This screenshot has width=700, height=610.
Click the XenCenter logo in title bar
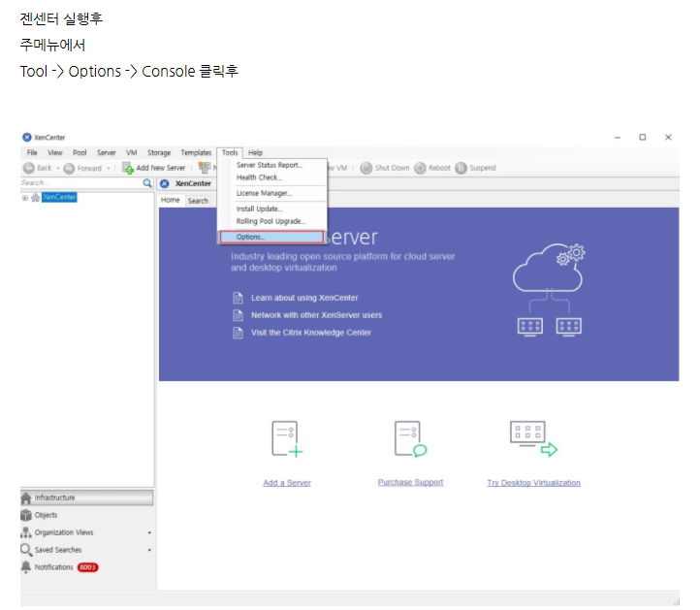[x=27, y=137]
